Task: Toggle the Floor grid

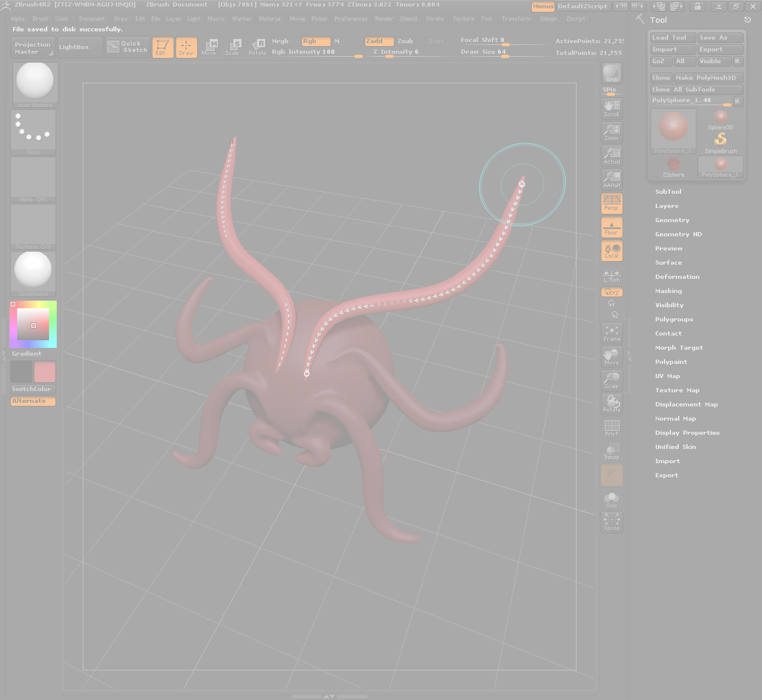Action: (x=612, y=227)
